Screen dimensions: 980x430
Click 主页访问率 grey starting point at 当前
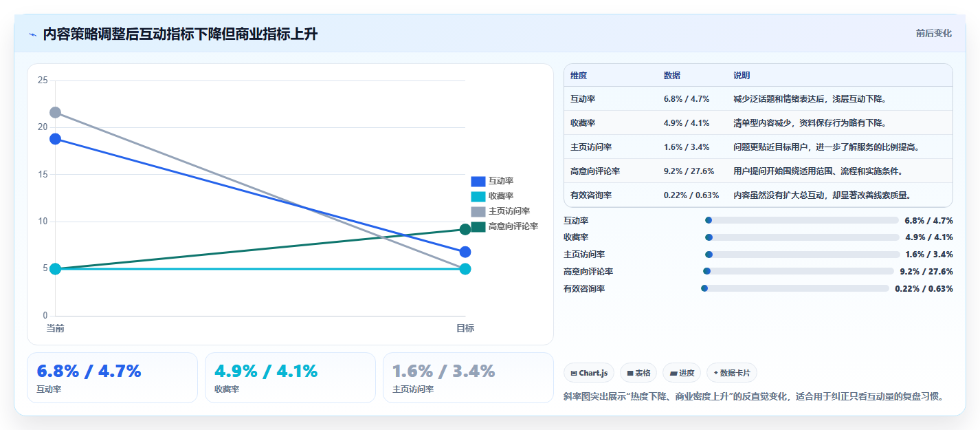click(x=56, y=112)
